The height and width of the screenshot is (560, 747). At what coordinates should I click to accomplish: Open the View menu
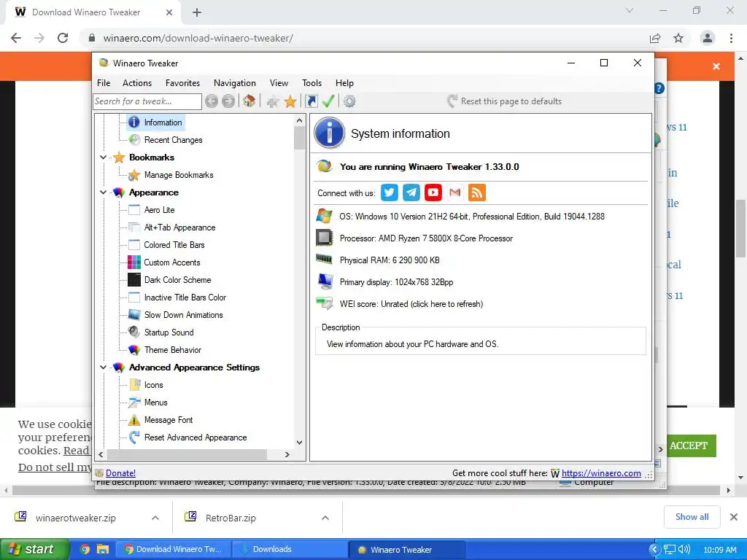279,83
